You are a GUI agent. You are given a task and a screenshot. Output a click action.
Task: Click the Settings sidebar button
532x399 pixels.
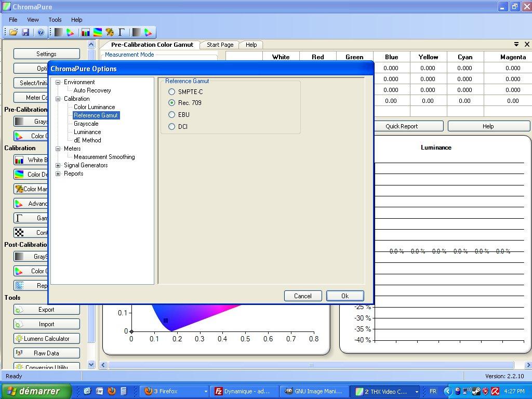[x=47, y=54]
